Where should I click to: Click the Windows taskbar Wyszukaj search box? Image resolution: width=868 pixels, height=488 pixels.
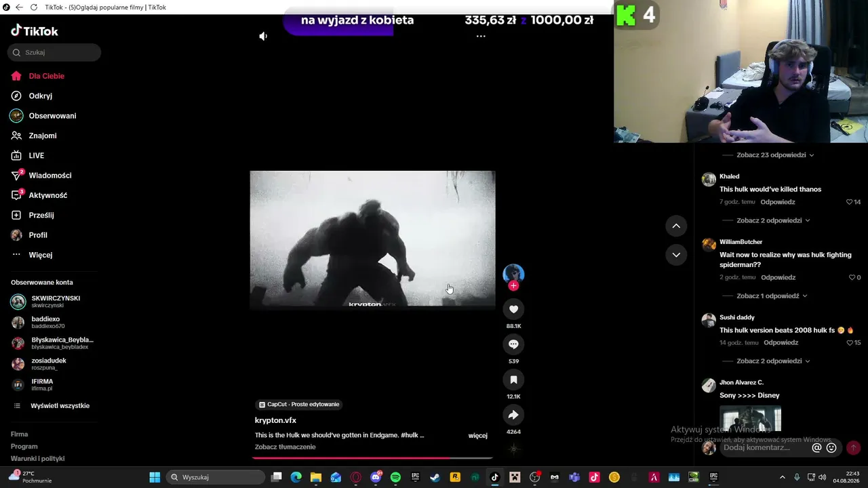pyautogui.click(x=215, y=477)
